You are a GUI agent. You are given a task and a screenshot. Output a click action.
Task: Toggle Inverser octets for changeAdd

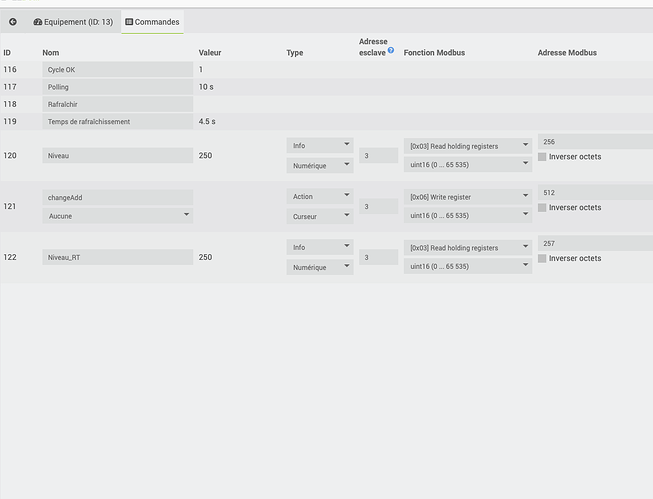542,207
